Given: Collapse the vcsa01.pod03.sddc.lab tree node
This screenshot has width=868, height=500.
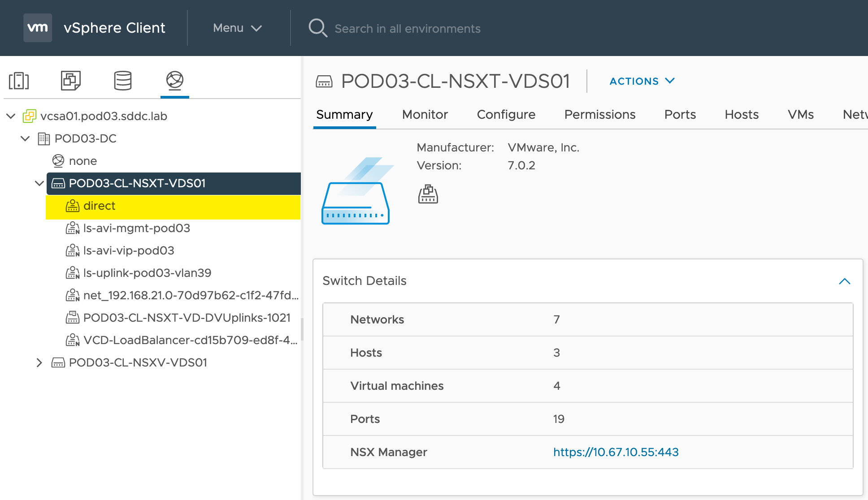Looking at the screenshot, I should click(x=11, y=116).
